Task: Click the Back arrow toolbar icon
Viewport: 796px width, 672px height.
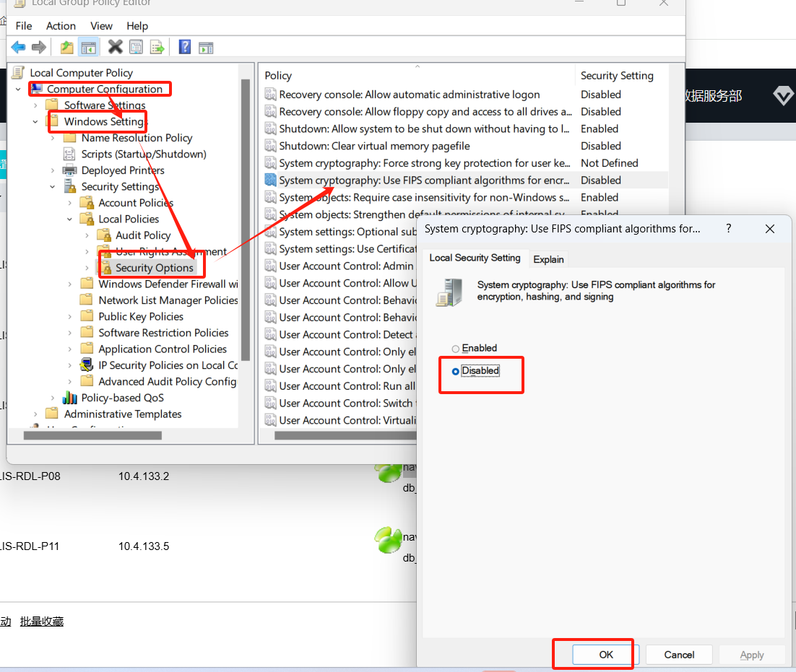Action: pyautogui.click(x=18, y=48)
